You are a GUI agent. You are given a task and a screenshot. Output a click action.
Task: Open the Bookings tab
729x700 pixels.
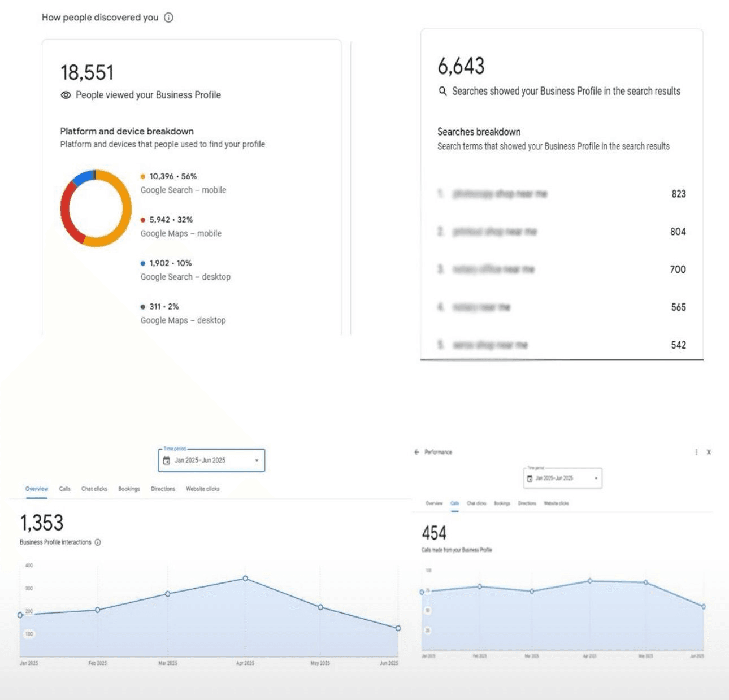point(129,489)
